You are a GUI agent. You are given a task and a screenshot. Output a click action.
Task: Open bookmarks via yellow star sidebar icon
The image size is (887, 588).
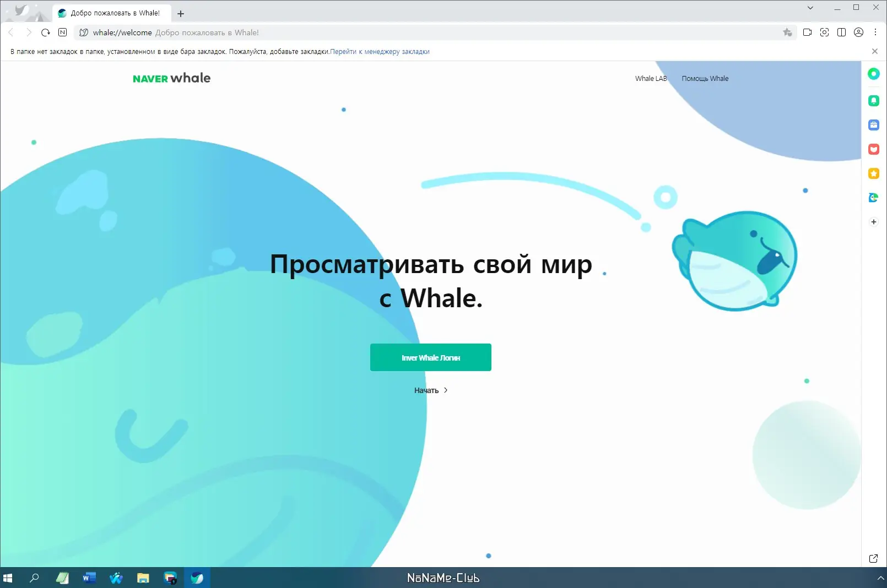click(x=874, y=173)
